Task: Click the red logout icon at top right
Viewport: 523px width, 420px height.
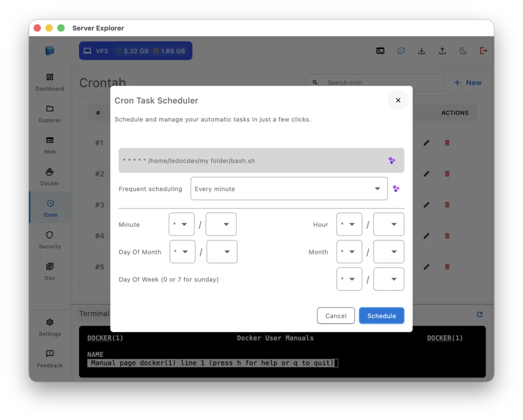Action: click(x=483, y=51)
